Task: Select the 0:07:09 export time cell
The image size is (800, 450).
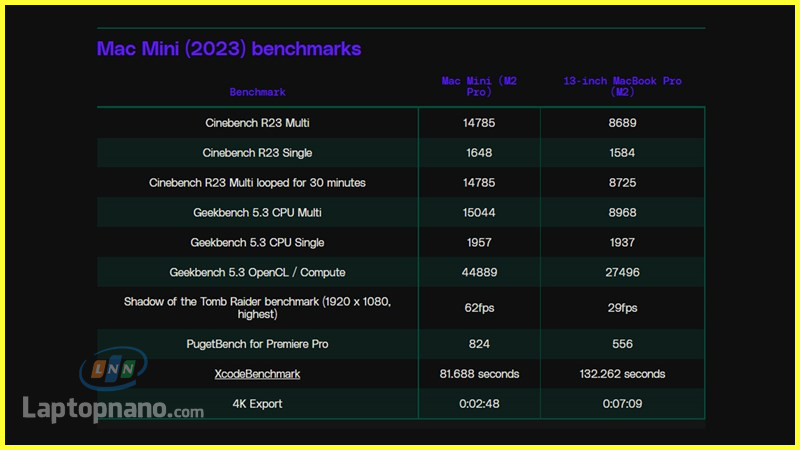Action: click(622, 404)
